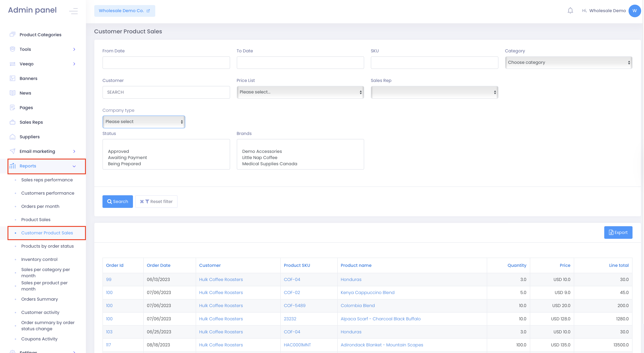This screenshot has width=644, height=353.
Task: Select Awaiting Payment in Status list
Action: click(127, 158)
